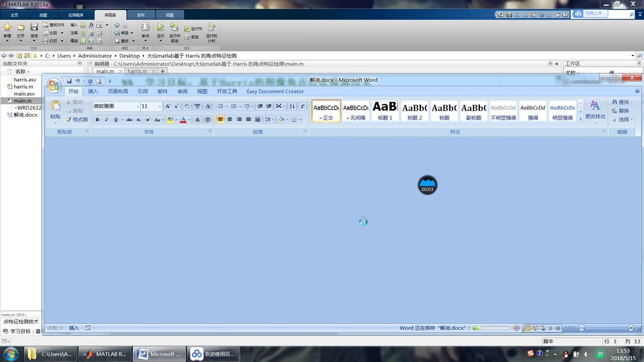Click MATLAB 运行并前进 run and advance
Image resolution: width=644 pixels, height=362 pixels.
point(175,32)
